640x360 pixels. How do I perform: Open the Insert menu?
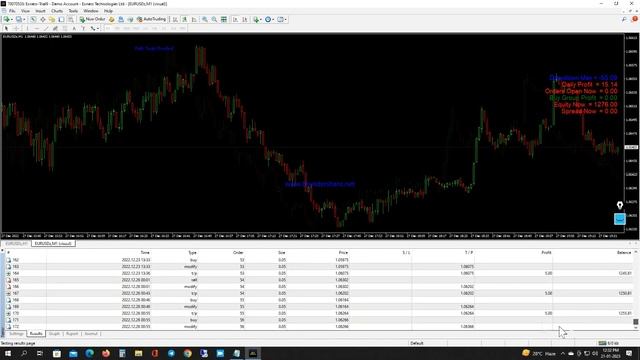click(40, 11)
